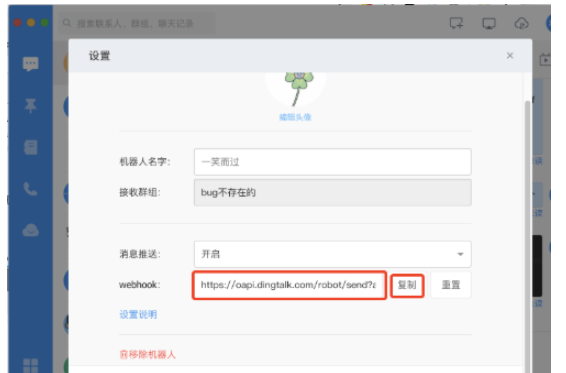Screen dimensions: 566x373
Task: Click the cloud upload icon in top bar
Action: [x=521, y=23]
